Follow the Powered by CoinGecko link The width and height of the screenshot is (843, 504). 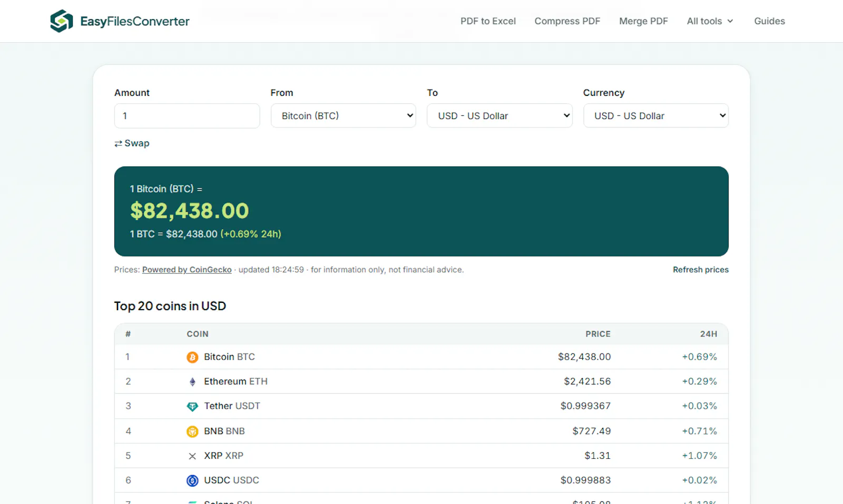pyautogui.click(x=187, y=270)
